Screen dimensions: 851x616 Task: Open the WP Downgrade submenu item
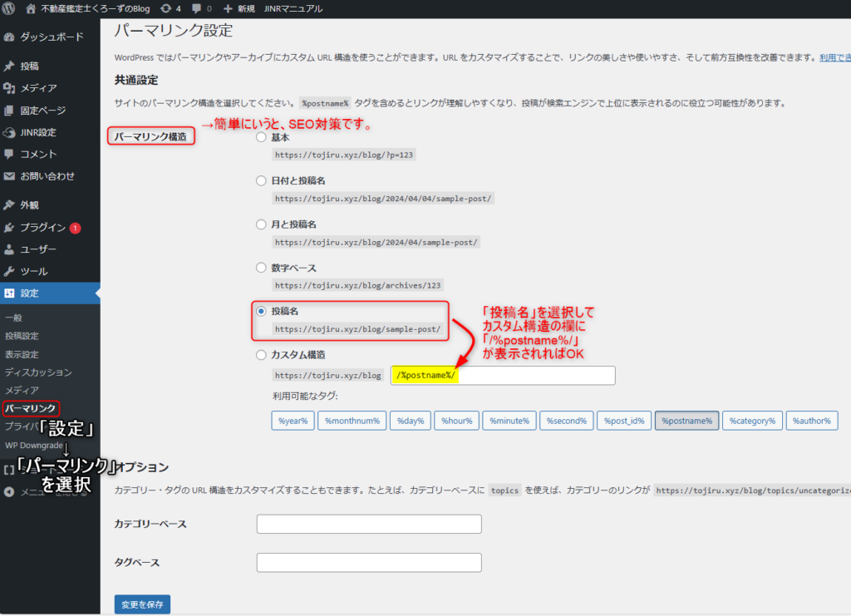34,445
